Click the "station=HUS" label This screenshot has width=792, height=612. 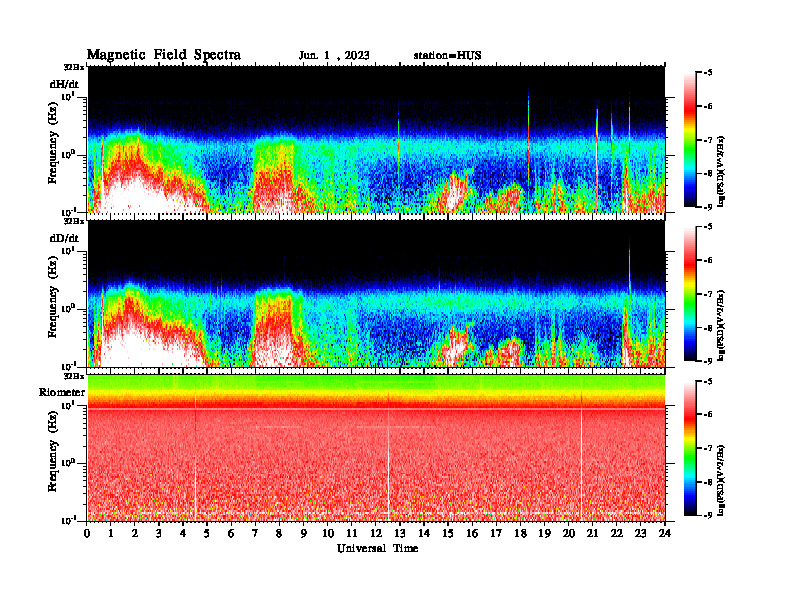pos(447,56)
